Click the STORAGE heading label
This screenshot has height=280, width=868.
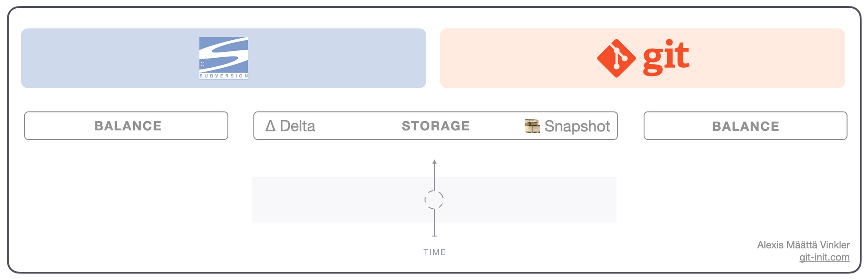[x=436, y=126]
